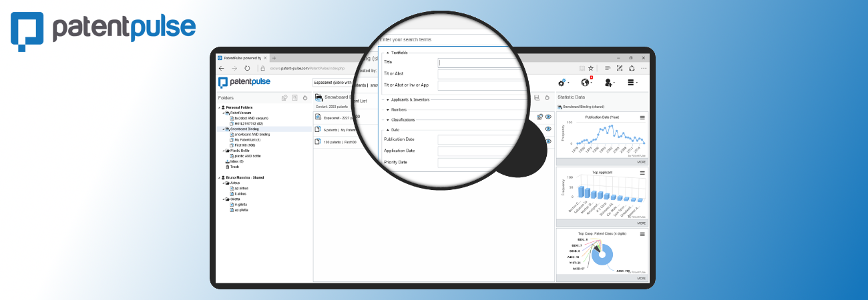Open My Patent List (6) item
Viewport: 868px width, 300px height.
tap(247, 139)
